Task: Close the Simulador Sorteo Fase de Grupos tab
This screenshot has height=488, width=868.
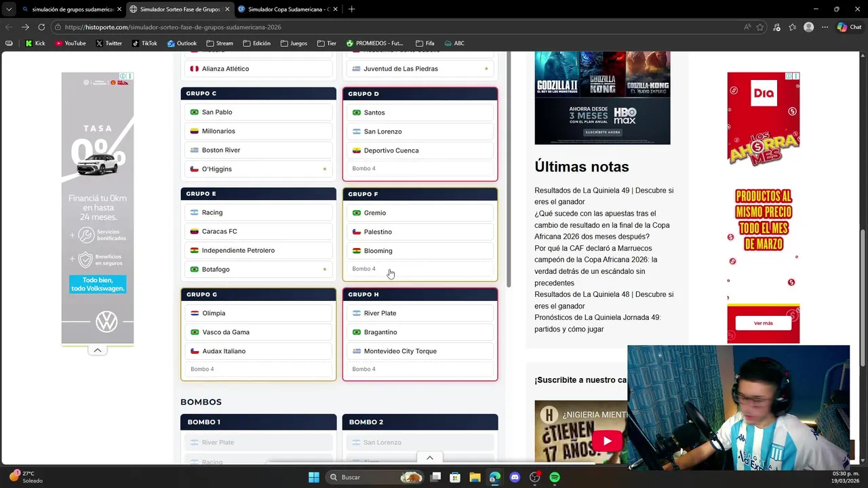Action: tap(226, 9)
